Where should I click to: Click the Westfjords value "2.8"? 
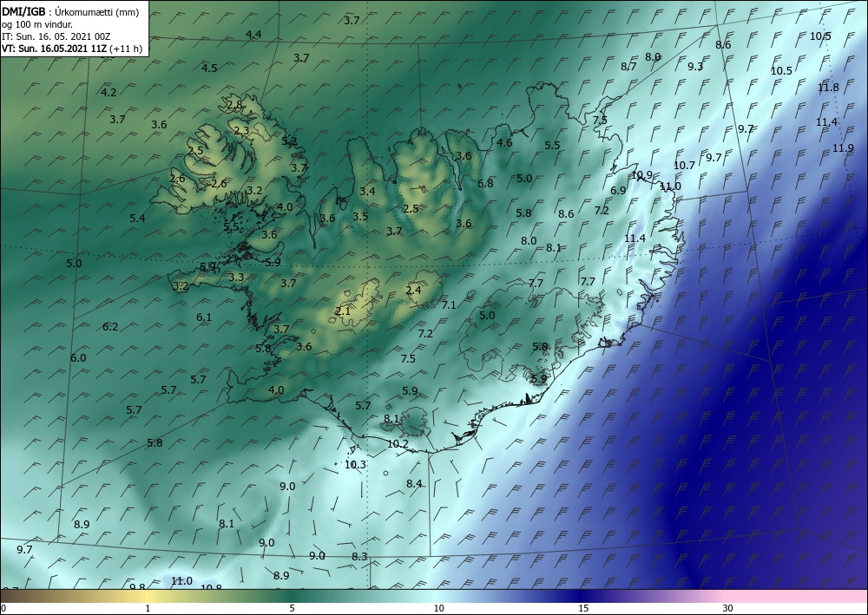[234, 104]
